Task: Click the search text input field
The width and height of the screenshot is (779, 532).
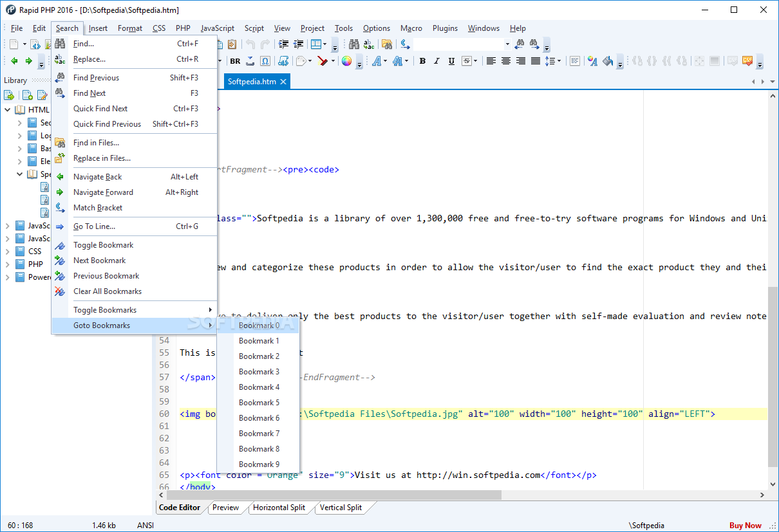Action: (457, 44)
